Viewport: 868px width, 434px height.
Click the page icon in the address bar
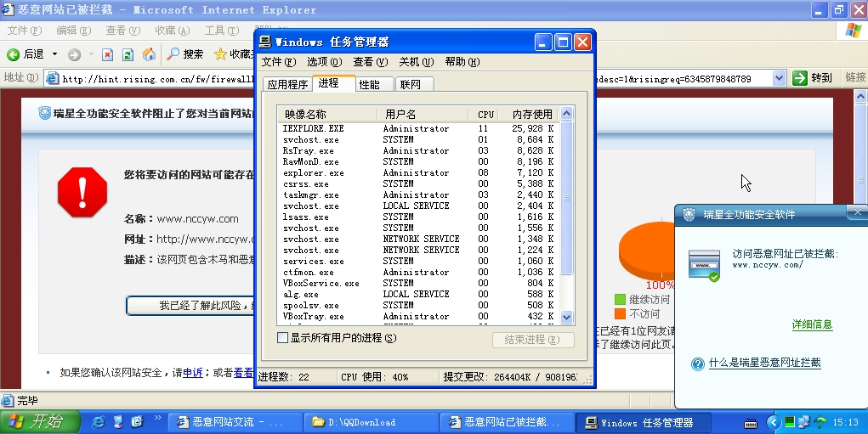coord(53,78)
